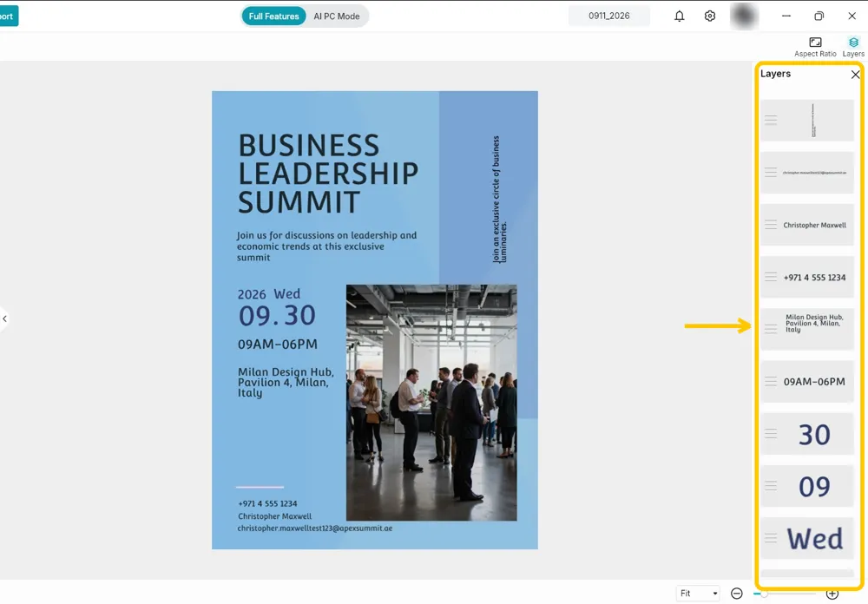Switch to AI PC Mode
The height and width of the screenshot is (604, 868).
(x=337, y=16)
